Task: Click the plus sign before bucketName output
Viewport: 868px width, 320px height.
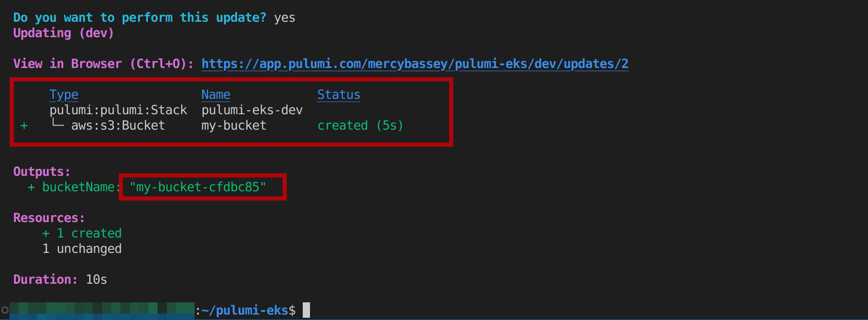Action: point(31,187)
